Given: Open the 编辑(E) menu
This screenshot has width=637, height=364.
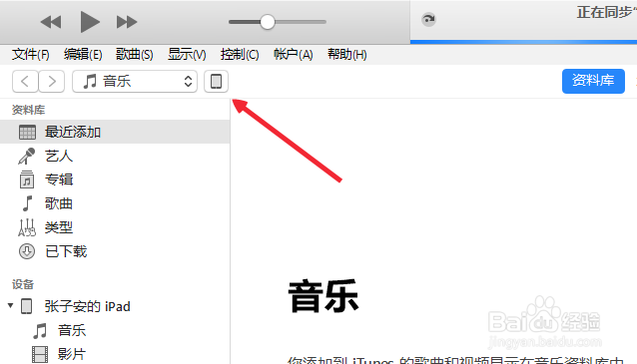Looking at the screenshot, I should pos(83,55).
